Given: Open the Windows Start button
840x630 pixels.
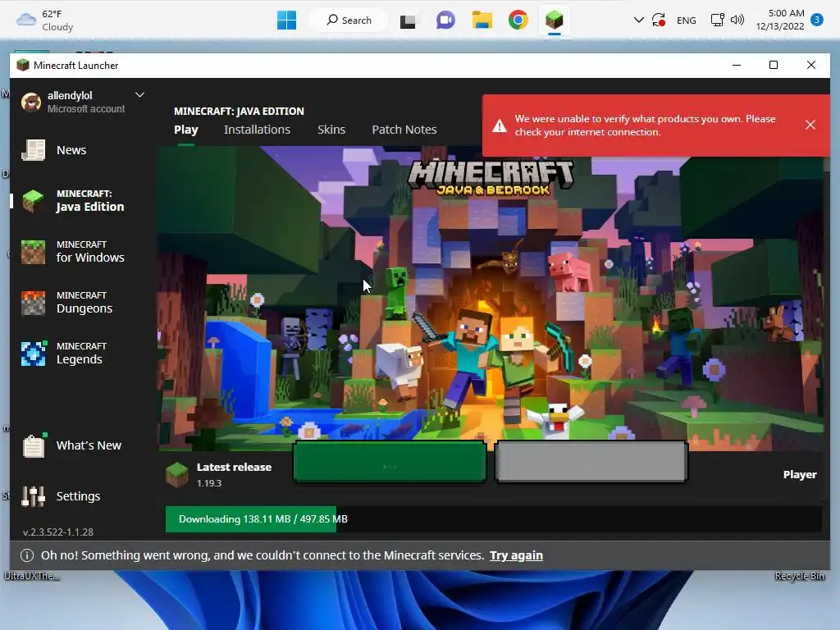Looking at the screenshot, I should [286, 21].
